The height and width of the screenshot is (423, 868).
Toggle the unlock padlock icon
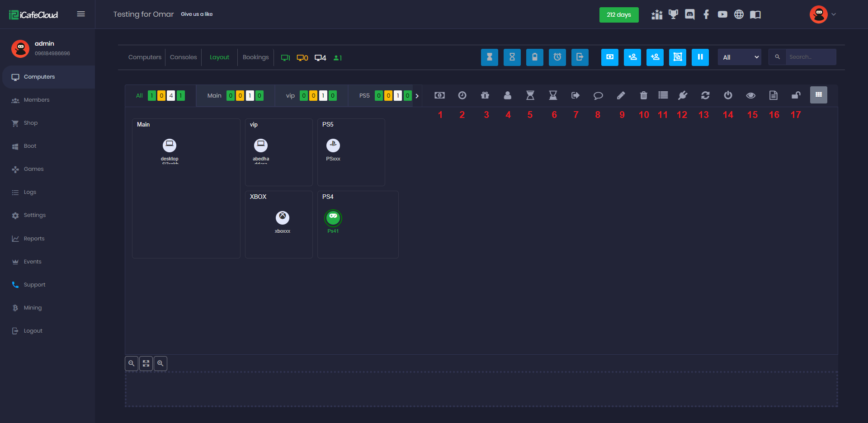pyautogui.click(x=796, y=95)
